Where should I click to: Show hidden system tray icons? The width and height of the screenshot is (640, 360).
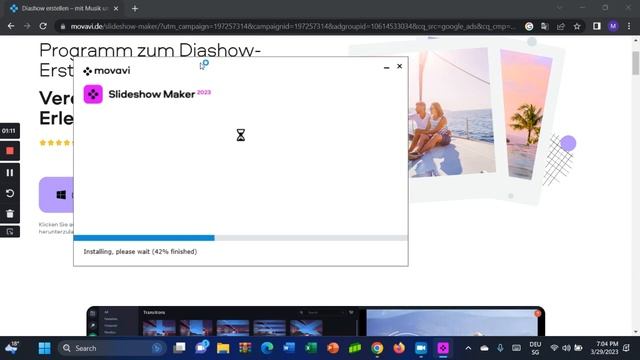[x=468, y=348]
